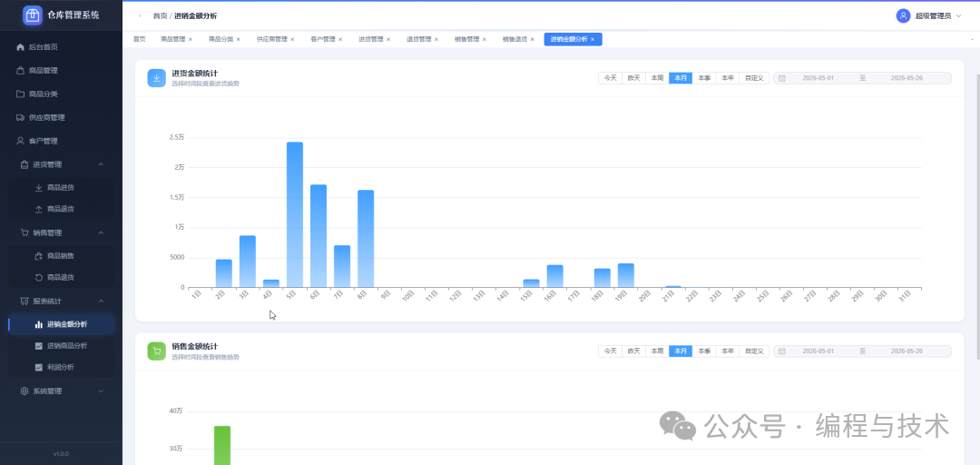This screenshot has height=465, width=980.
Task: Select 昨天 in 进货金额统计 filter
Action: 633,78
